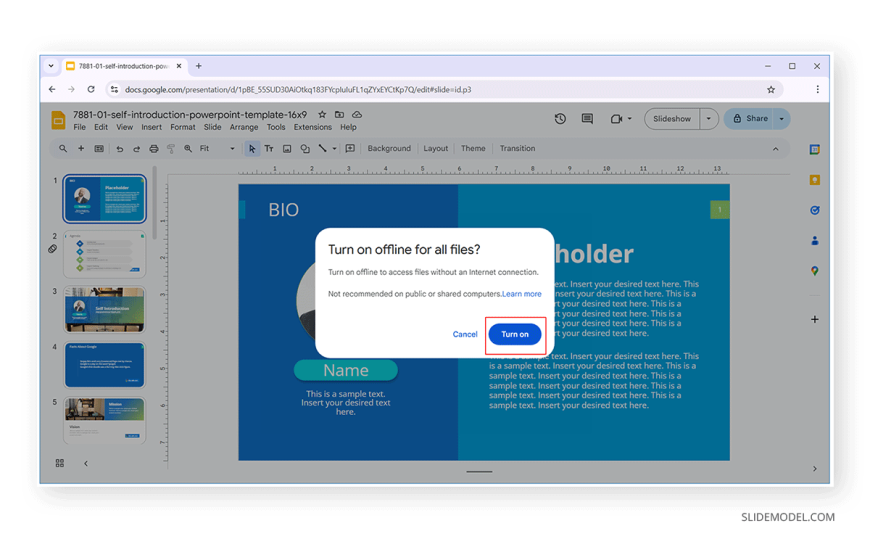Expand the Line tool dropdown arrow
Viewport: 870px width, 539px height.
(334, 149)
